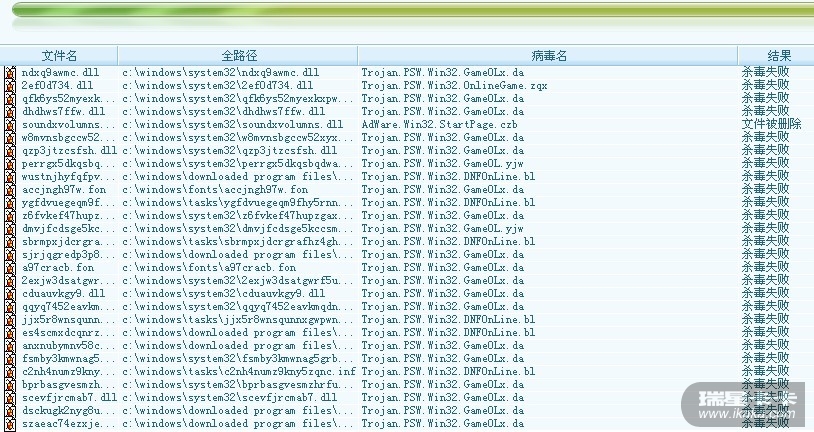The width and height of the screenshot is (814, 432).
Task: Select the icon for w8mvnsbgccw52... row
Action: click(10, 138)
